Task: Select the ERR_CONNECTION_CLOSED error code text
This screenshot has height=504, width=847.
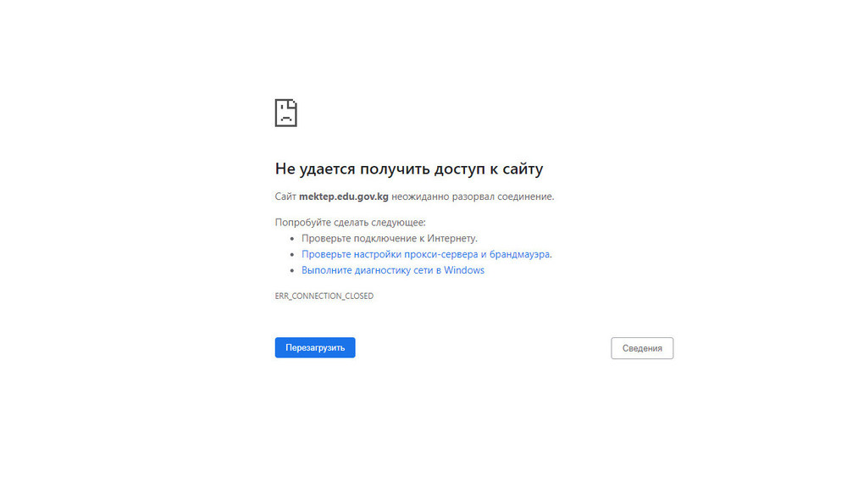Action: tap(324, 296)
